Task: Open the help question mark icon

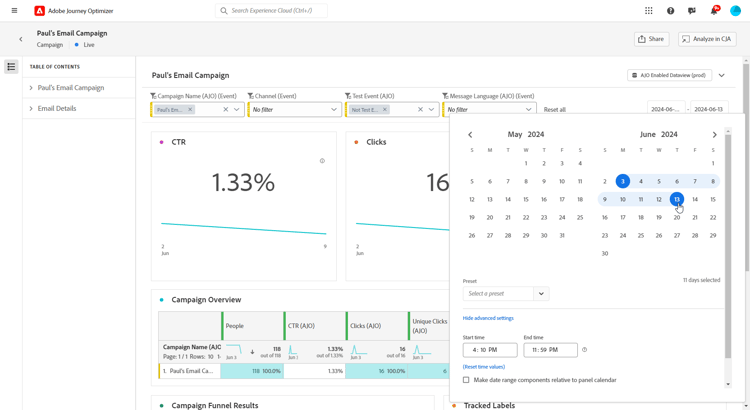Action: pyautogui.click(x=671, y=11)
